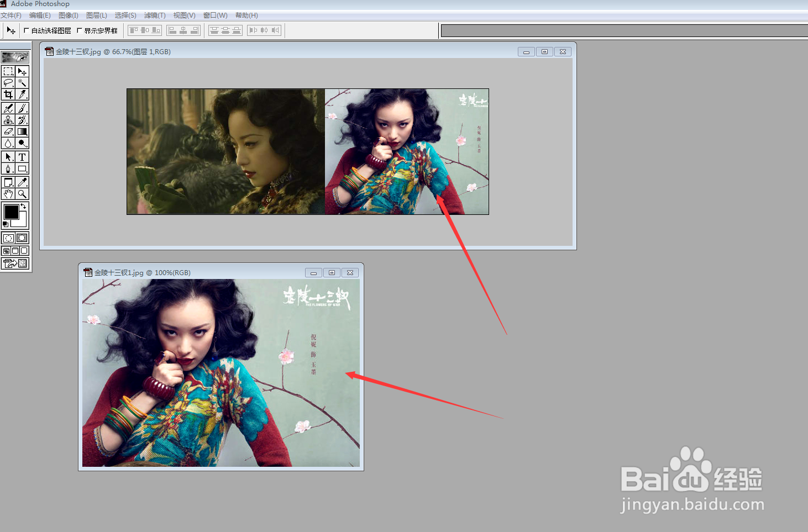The height and width of the screenshot is (532, 808).
Task: Select the Airbrush tool
Action: [x=8, y=108]
